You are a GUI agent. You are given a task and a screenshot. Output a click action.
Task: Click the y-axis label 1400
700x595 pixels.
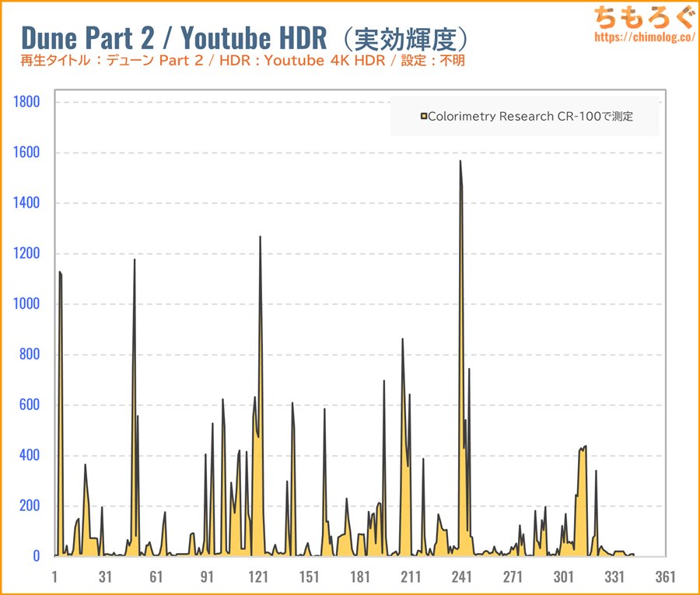click(x=26, y=203)
